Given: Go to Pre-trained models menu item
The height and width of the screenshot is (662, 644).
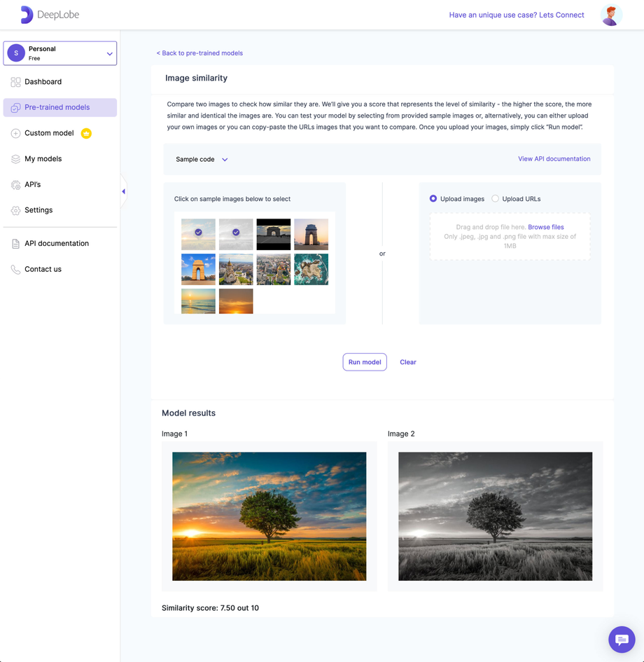Looking at the screenshot, I should coord(60,108).
